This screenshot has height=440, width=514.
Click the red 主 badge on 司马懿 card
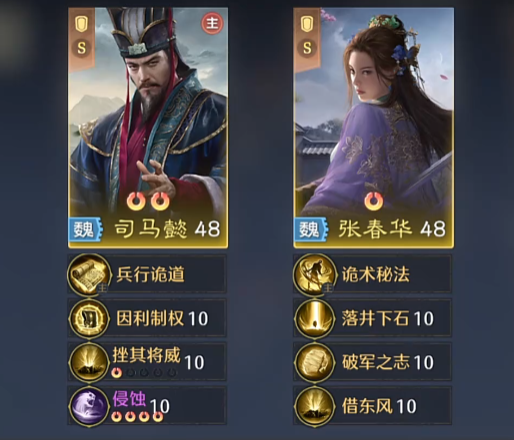[212, 23]
